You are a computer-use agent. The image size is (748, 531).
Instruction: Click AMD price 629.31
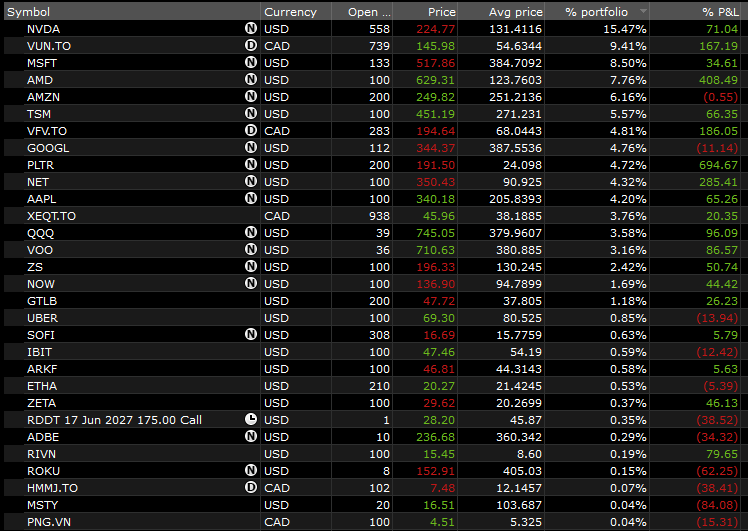[436, 80]
